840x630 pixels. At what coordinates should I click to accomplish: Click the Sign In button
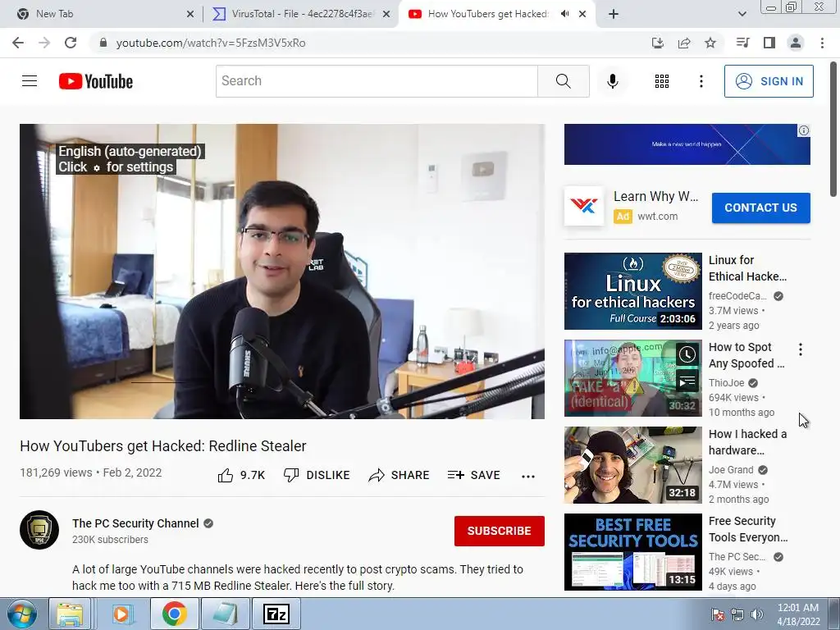pos(769,81)
